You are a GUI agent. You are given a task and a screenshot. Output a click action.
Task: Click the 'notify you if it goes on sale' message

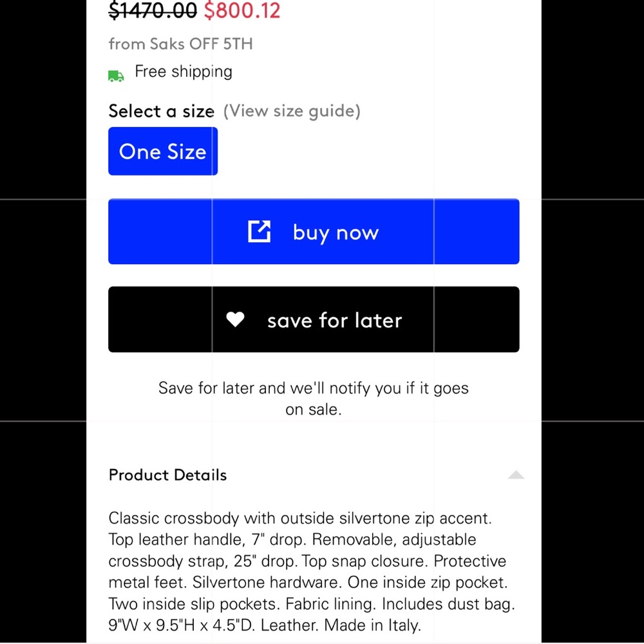314,399
